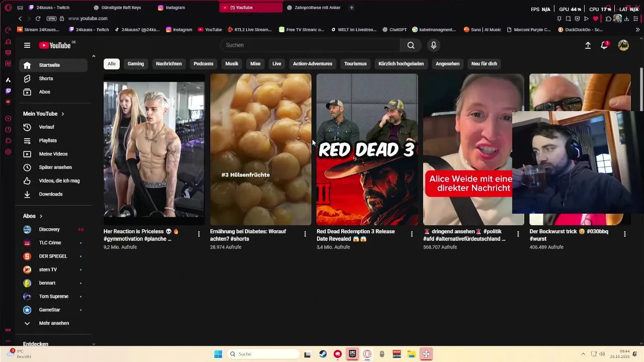Show hidden system tray icons
The image size is (644, 362).
pyautogui.click(x=583, y=354)
